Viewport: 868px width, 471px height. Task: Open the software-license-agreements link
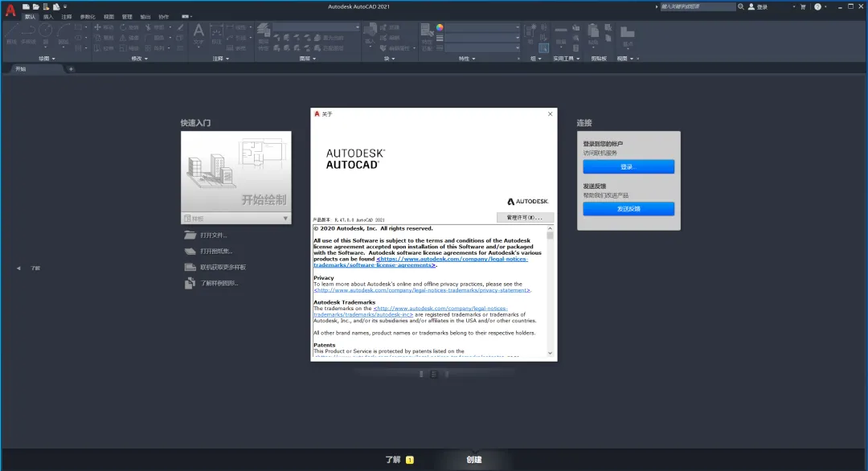[420, 262]
